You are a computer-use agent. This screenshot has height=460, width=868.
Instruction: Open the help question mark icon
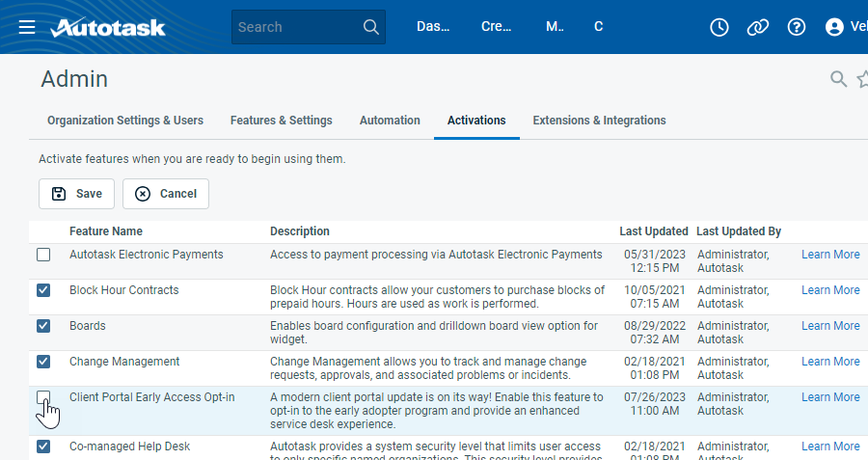[x=797, y=27]
